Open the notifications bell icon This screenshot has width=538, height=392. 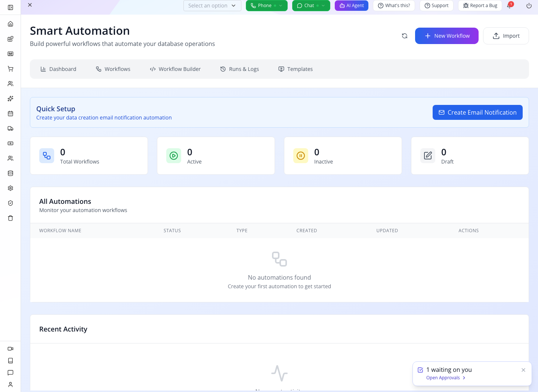pyautogui.click(x=509, y=6)
